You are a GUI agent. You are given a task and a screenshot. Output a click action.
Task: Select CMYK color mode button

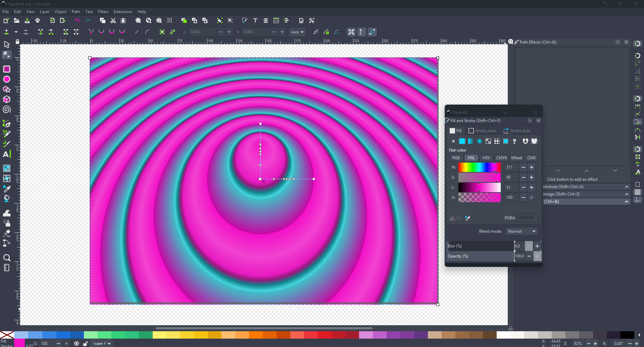pos(501,158)
